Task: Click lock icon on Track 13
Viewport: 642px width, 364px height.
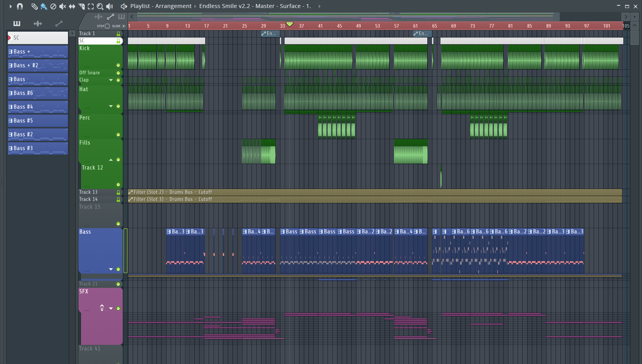Action: (118, 192)
